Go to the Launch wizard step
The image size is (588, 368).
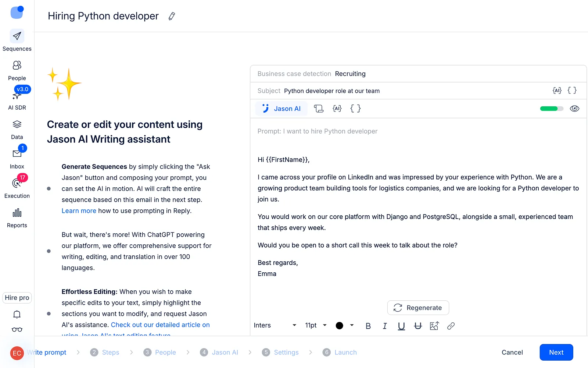pyautogui.click(x=340, y=352)
